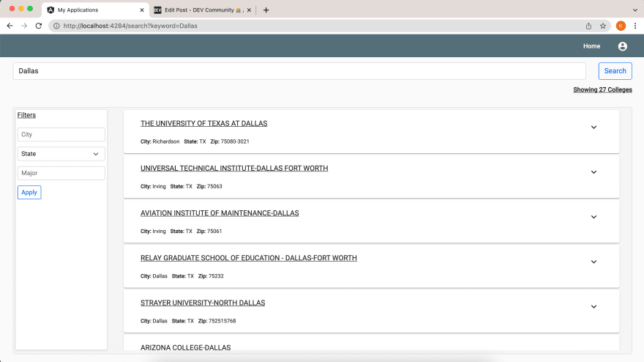
Task: Expand Universal Technical Institute-Dallas Fort Worth card
Action: point(594,172)
